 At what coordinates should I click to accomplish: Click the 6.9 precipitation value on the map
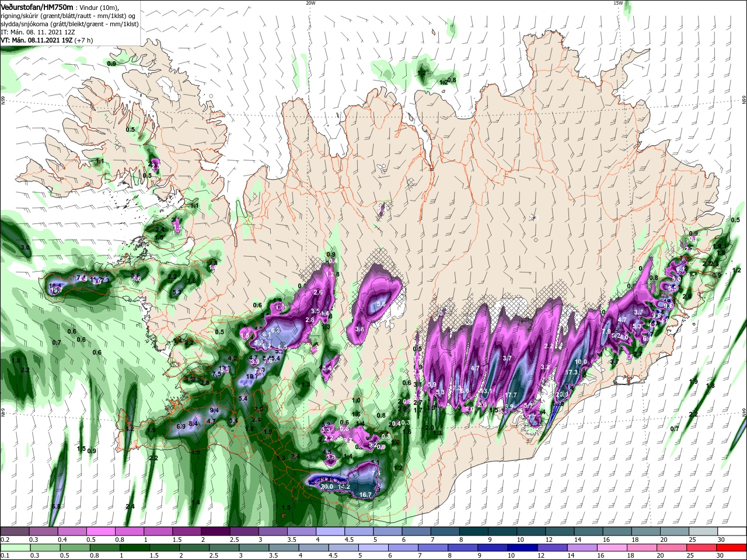tap(181, 427)
